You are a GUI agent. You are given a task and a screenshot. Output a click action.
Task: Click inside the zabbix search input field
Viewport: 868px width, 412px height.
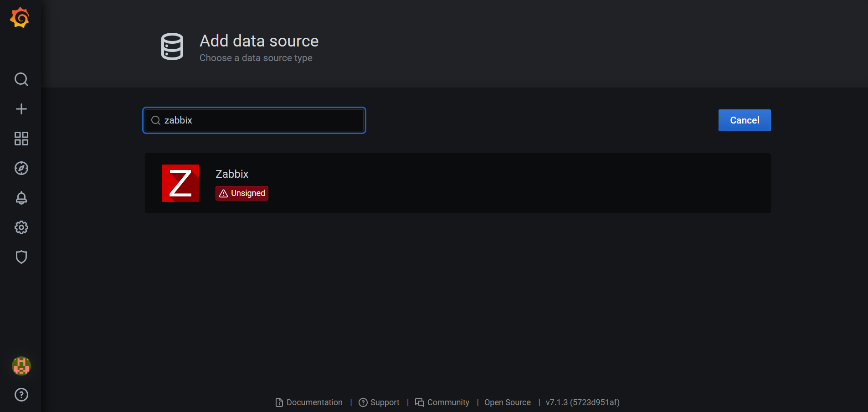(x=254, y=120)
